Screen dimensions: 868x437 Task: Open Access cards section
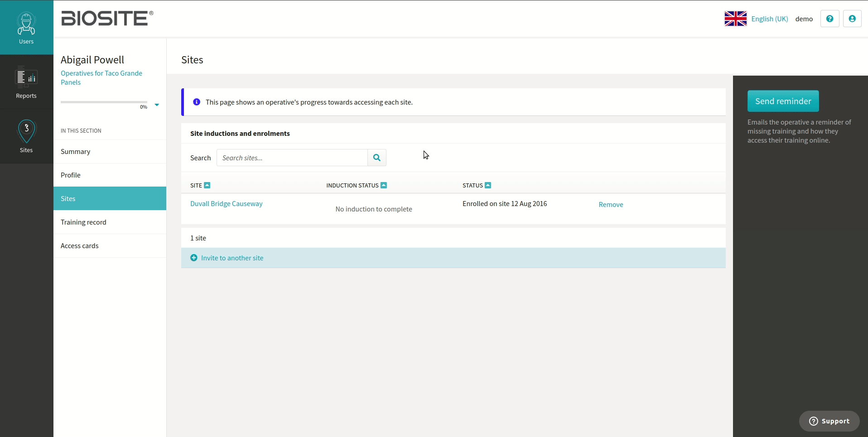click(79, 246)
